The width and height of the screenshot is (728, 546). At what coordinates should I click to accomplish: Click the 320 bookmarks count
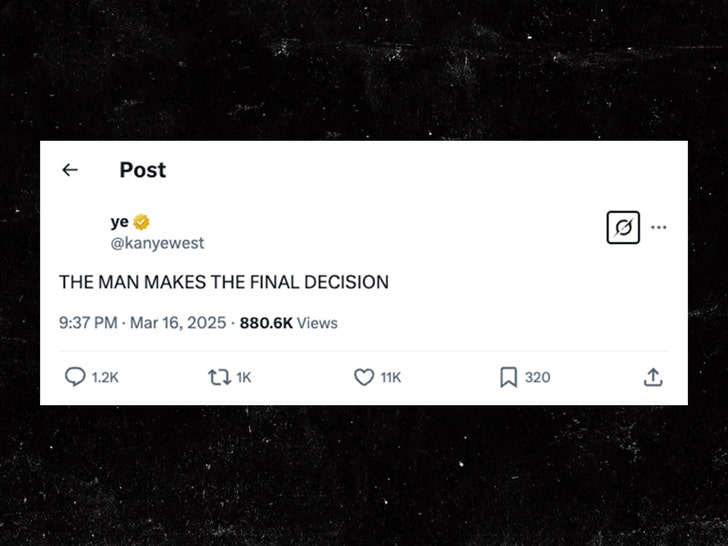pyautogui.click(x=537, y=377)
